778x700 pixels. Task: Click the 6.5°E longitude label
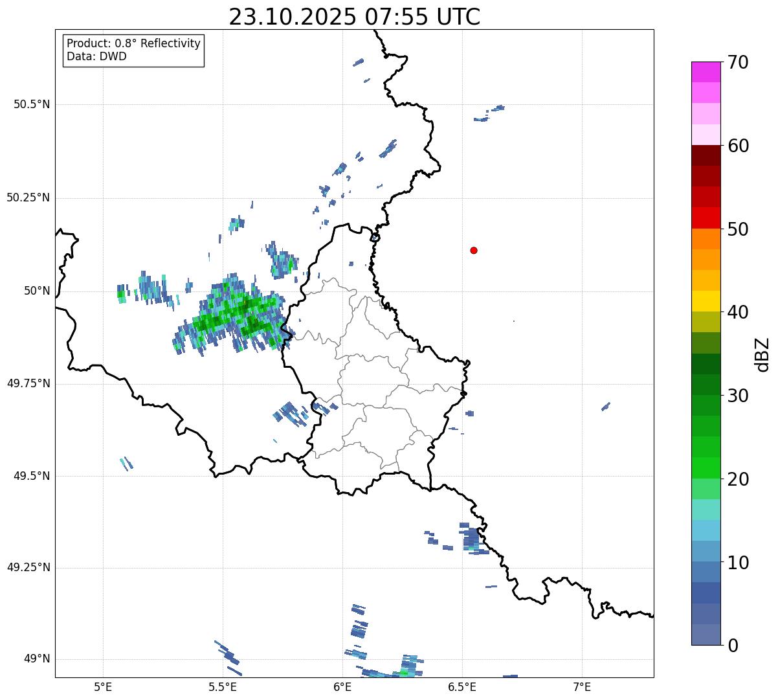pos(462,687)
